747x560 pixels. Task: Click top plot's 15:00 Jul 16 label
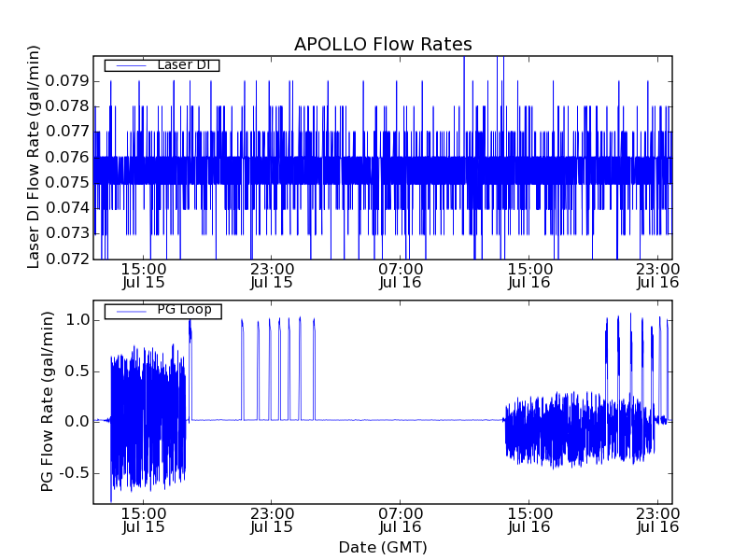point(529,275)
